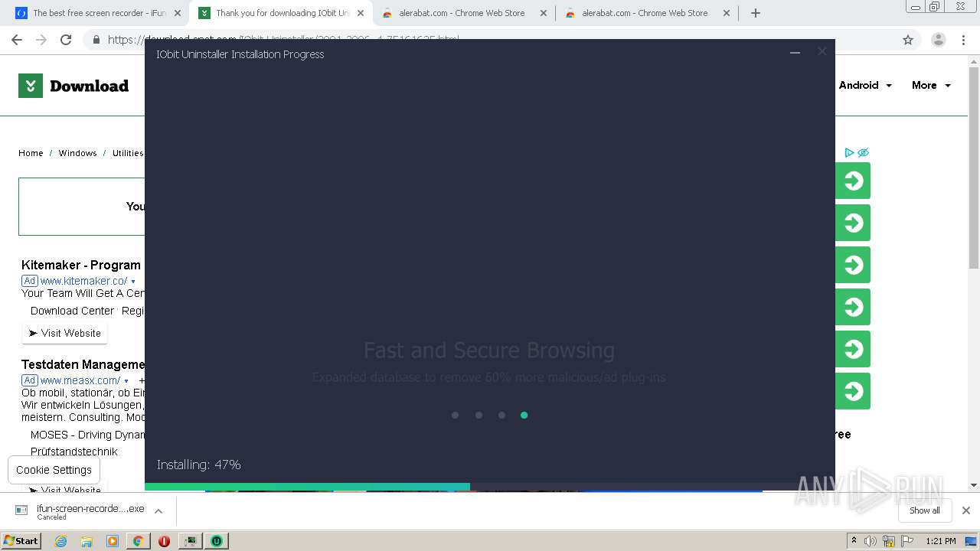Viewport: 980px width, 551px height.
Task: Select the second slide dot in installer
Action: point(479,415)
